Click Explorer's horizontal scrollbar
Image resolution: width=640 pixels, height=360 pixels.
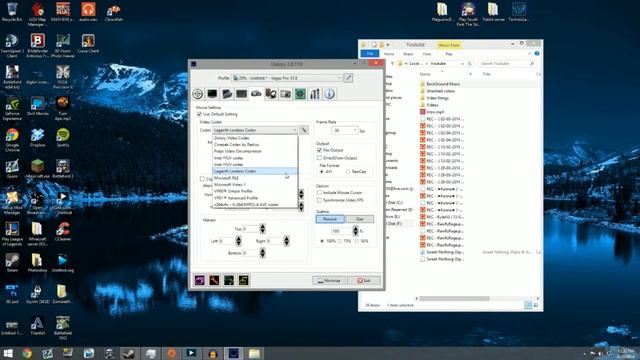(x=455, y=298)
